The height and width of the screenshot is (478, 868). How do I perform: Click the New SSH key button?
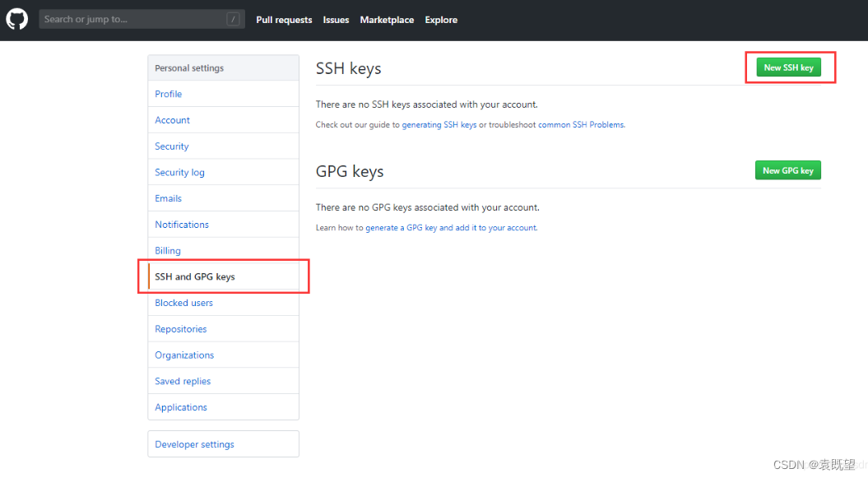tap(788, 67)
